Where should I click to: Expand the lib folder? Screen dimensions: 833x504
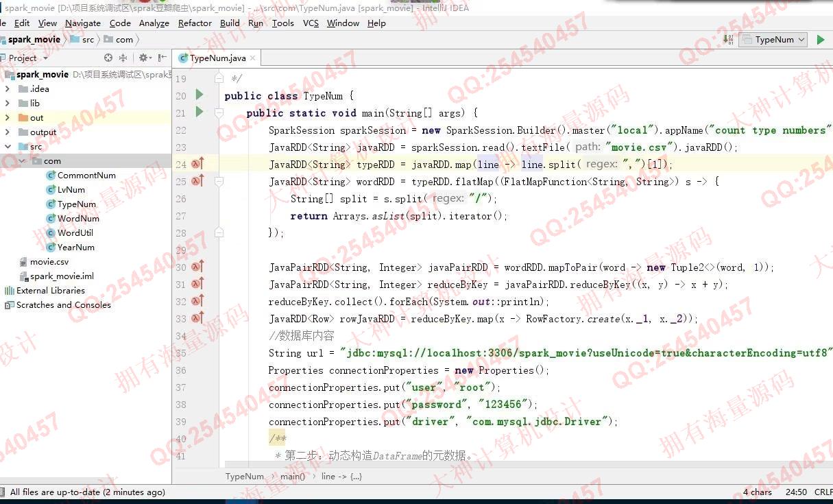click(x=8, y=103)
